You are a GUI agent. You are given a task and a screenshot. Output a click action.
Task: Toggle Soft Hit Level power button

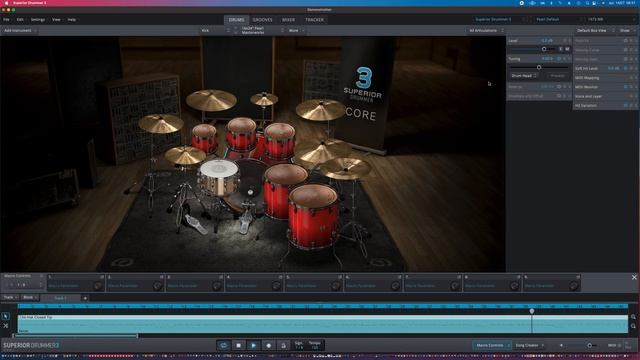pos(625,69)
